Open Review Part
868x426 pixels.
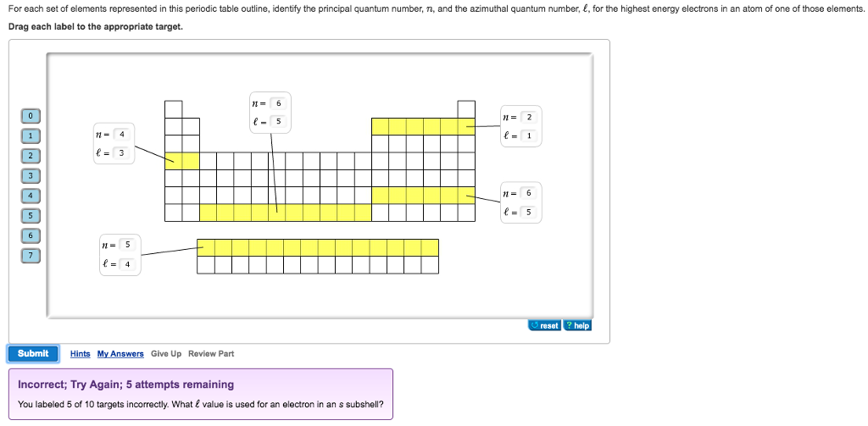[x=211, y=353]
